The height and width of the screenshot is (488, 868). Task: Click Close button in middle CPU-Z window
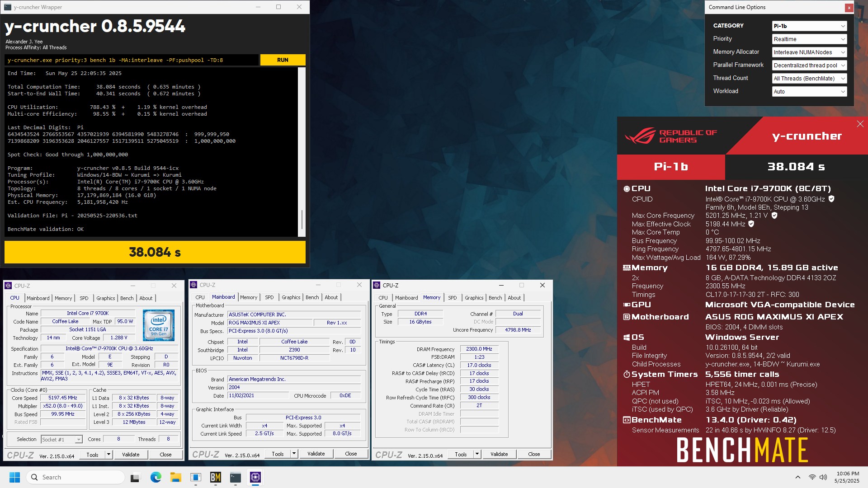coord(351,454)
